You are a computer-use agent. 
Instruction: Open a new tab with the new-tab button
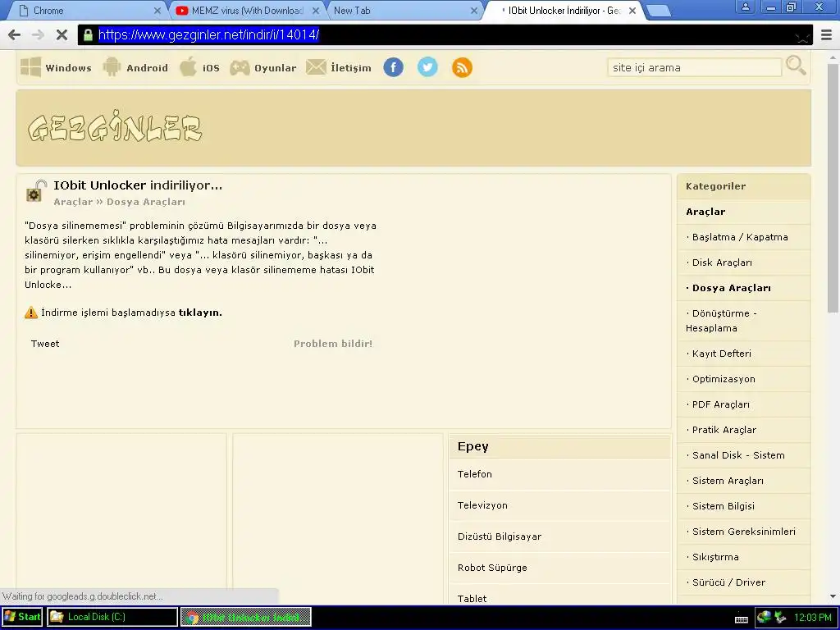(659, 11)
